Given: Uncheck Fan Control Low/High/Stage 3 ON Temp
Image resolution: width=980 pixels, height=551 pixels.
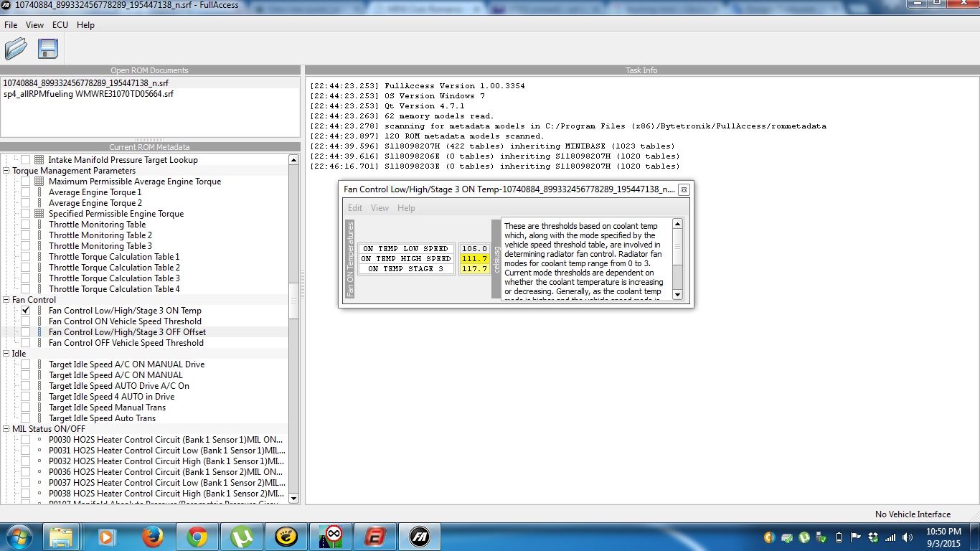Looking at the screenshot, I should coord(26,311).
